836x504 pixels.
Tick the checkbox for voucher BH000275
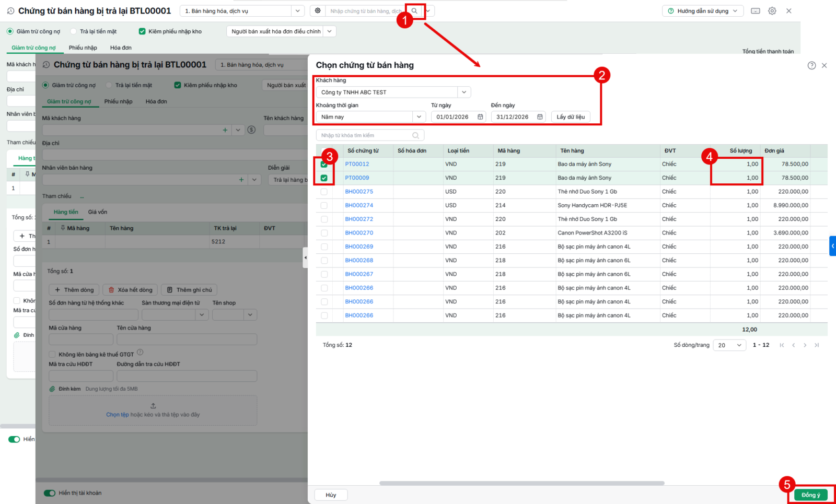click(324, 192)
